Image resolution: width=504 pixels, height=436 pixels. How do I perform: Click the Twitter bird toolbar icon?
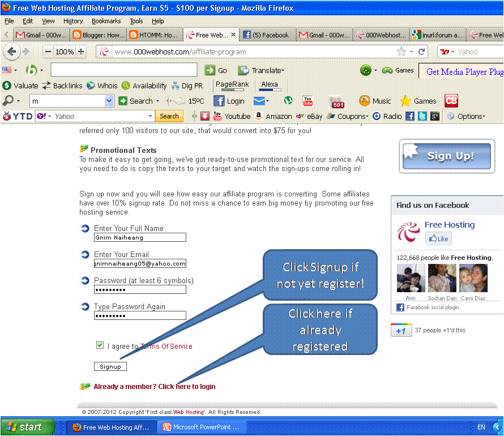(x=422, y=116)
